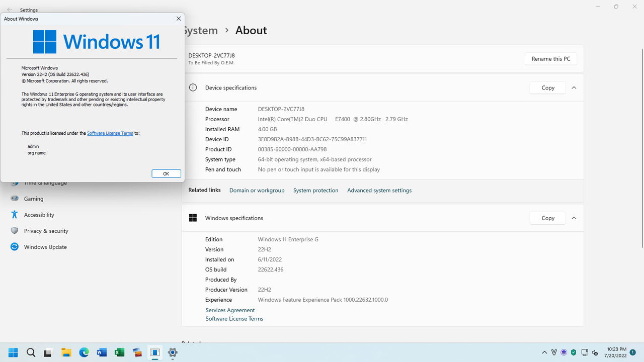Click the DESKTOP-2VC77J8 PC name heading
644x362 pixels.
(211, 55)
